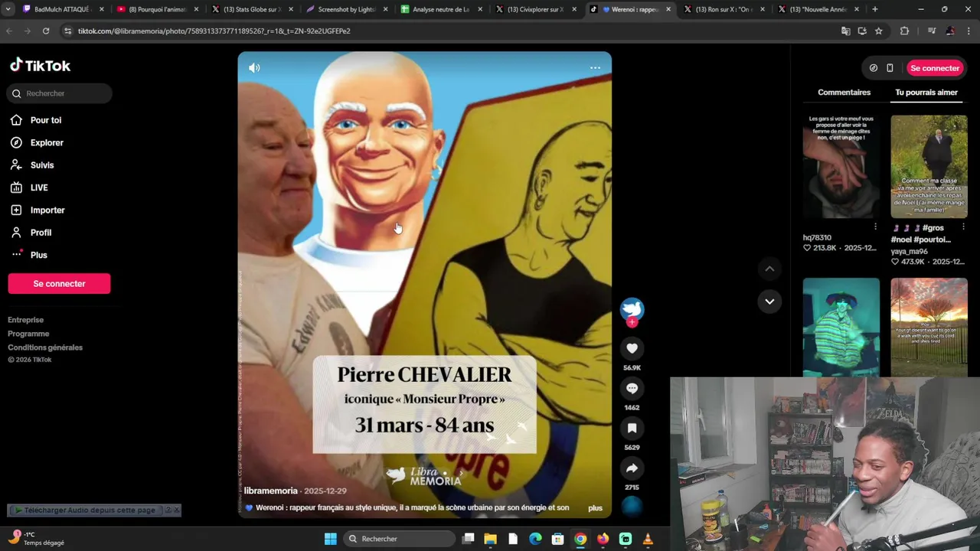This screenshot has height=551, width=980.
Task: Open Firefox from taskbar
Action: pos(603,539)
